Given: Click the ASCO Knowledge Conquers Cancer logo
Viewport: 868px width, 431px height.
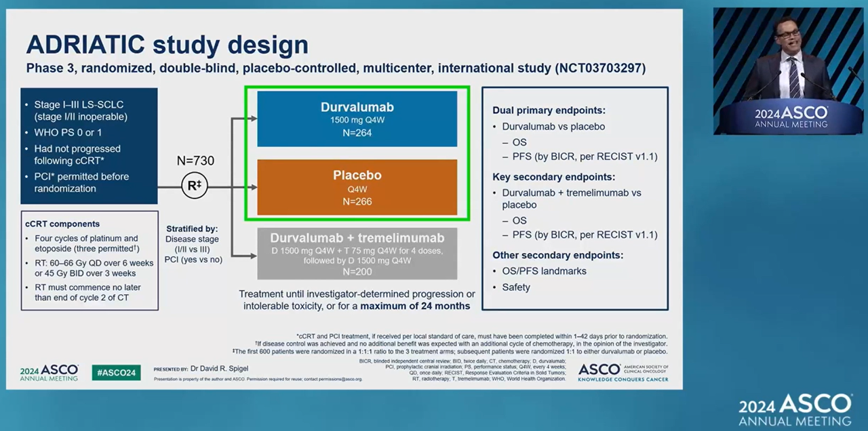Looking at the screenshot, I should (623, 372).
